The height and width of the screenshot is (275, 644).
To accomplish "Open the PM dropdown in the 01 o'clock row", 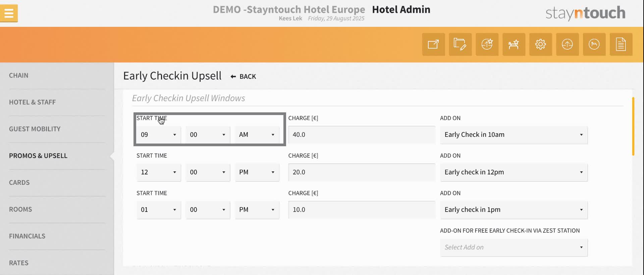I will pos(257,210).
